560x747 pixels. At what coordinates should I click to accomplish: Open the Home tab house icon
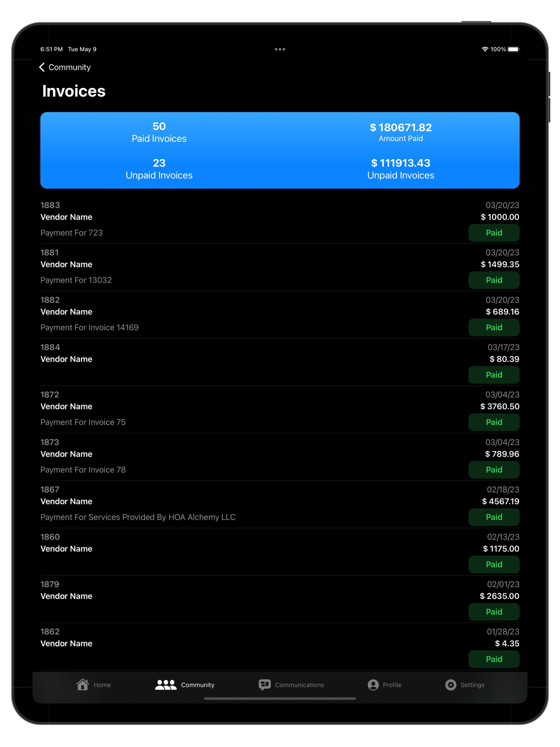tap(82, 685)
